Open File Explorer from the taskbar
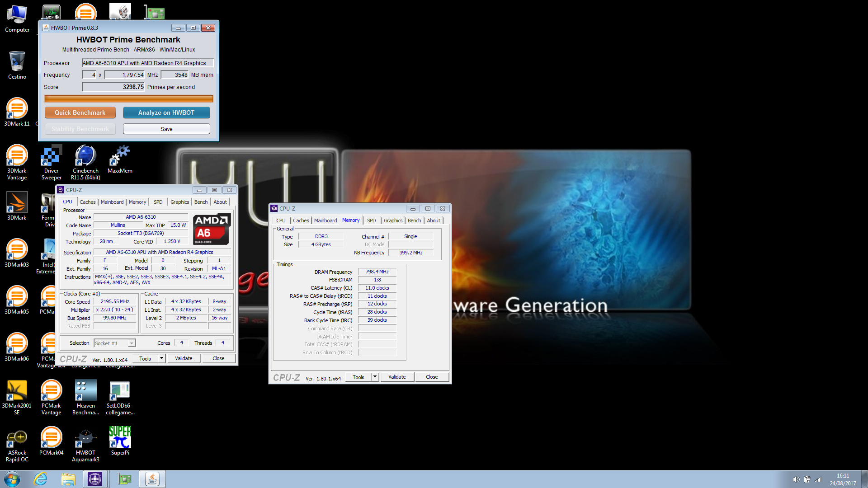The height and width of the screenshot is (488, 868). [68, 479]
